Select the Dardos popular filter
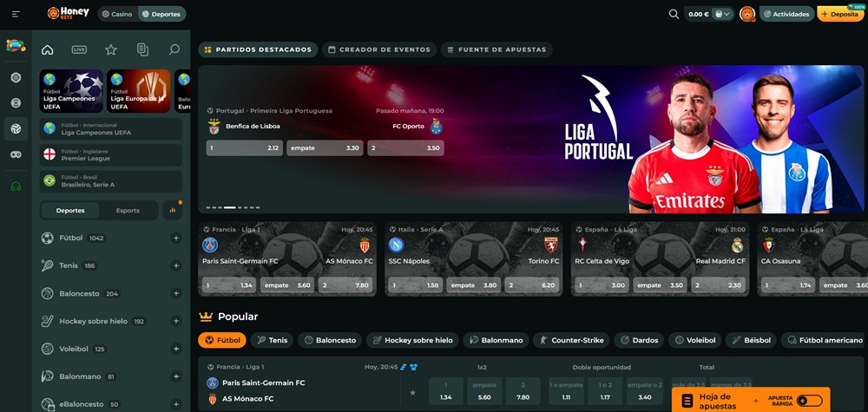 [x=640, y=340]
